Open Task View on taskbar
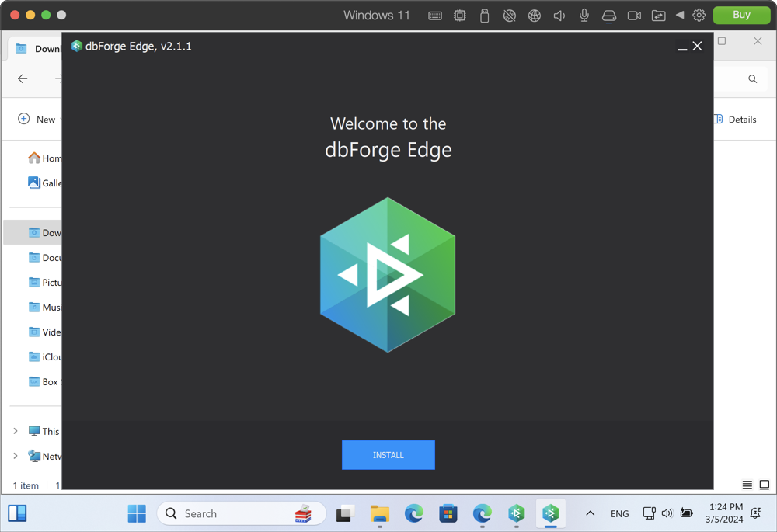The height and width of the screenshot is (532, 777). coord(346,513)
